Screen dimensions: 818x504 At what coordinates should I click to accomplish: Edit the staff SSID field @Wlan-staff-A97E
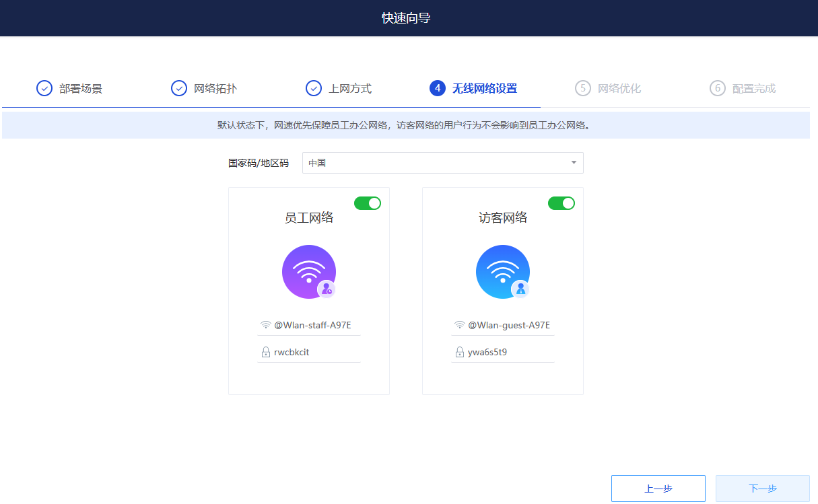pos(312,325)
